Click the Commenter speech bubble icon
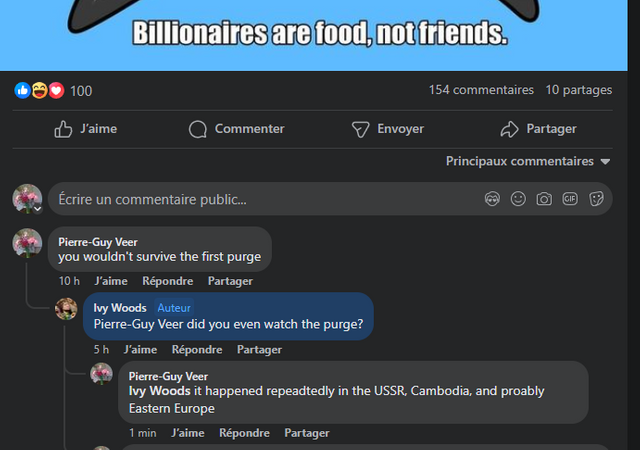 (198, 129)
